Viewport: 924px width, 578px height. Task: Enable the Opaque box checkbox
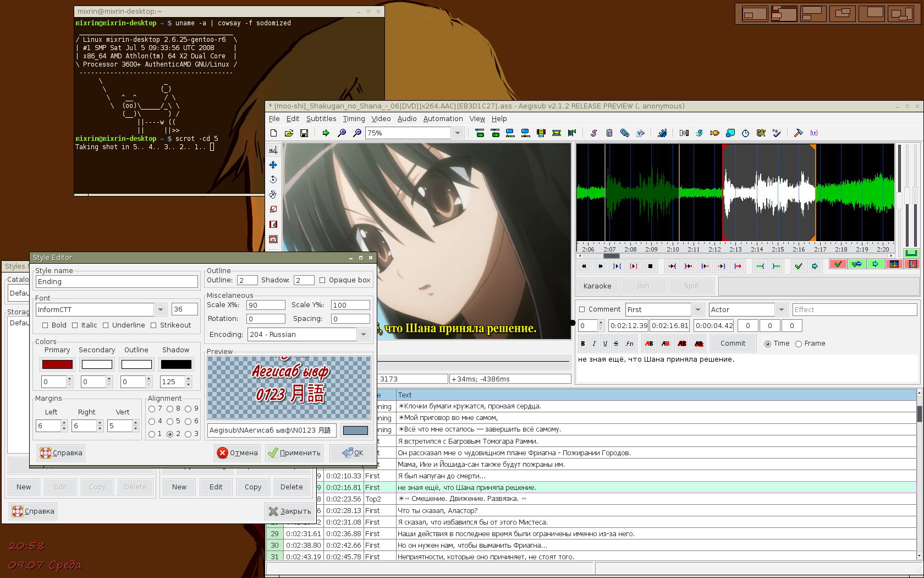coord(322,280)
